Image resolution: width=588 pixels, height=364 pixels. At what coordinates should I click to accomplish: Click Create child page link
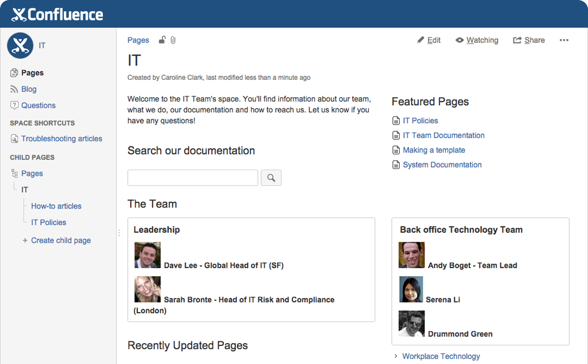click(60, 240)
